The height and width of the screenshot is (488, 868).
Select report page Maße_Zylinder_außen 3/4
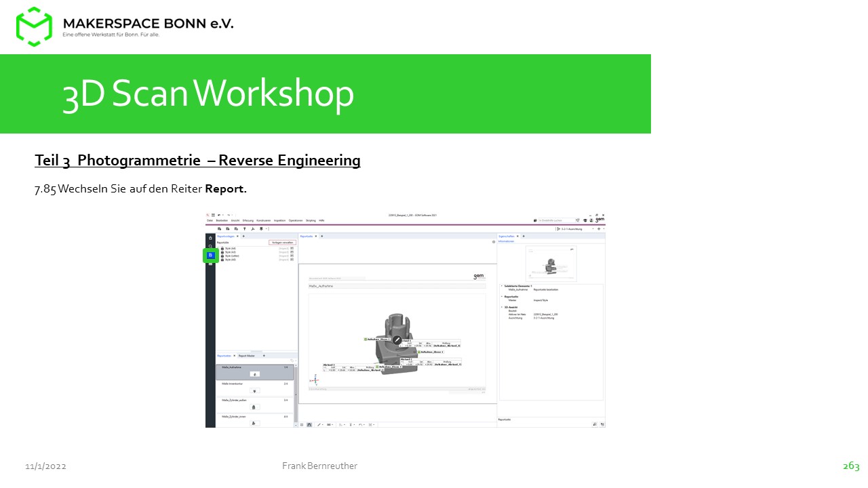[255, 405]
